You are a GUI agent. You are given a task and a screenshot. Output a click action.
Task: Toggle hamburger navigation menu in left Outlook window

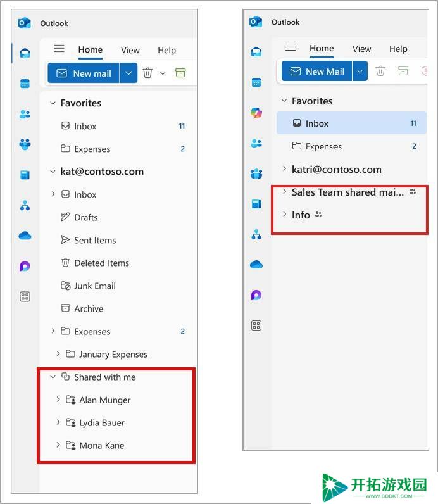[x=59, y=49]
